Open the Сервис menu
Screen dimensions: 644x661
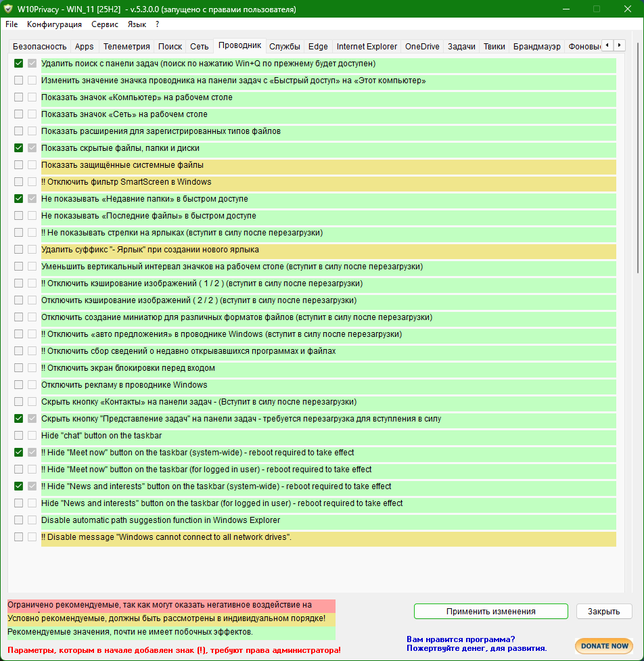(104, 24)
